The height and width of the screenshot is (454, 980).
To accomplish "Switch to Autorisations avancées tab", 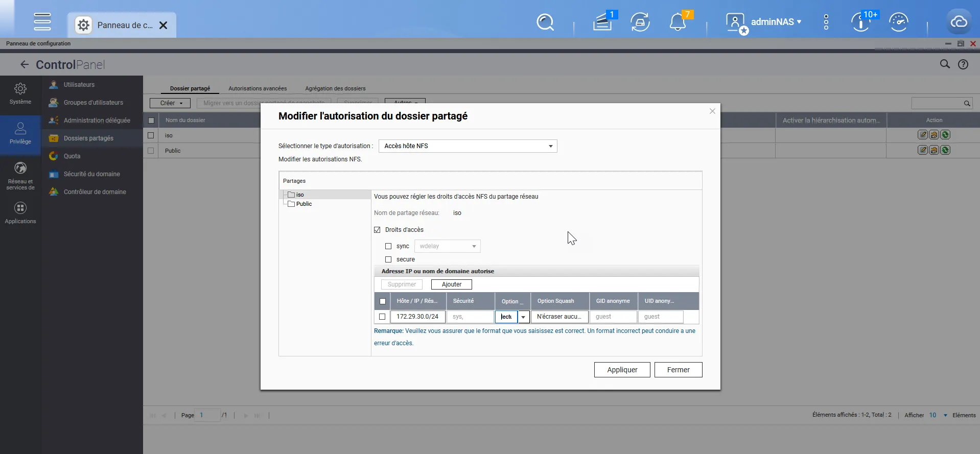I will click(258, 88).
